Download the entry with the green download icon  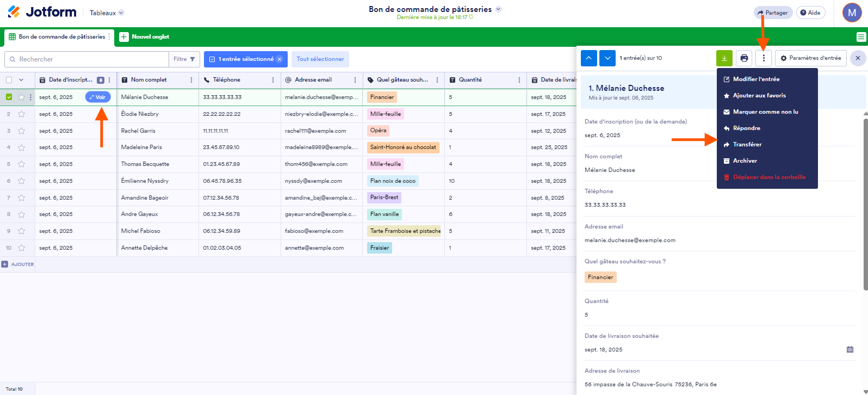point(724,58)
